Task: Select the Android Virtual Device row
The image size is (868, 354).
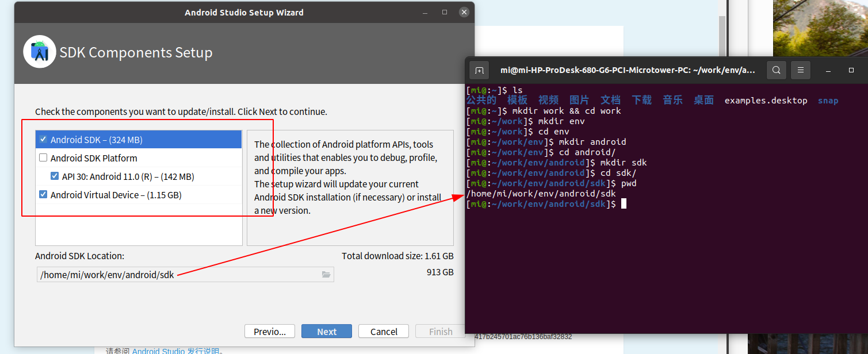Action: (x=139, y=195)
